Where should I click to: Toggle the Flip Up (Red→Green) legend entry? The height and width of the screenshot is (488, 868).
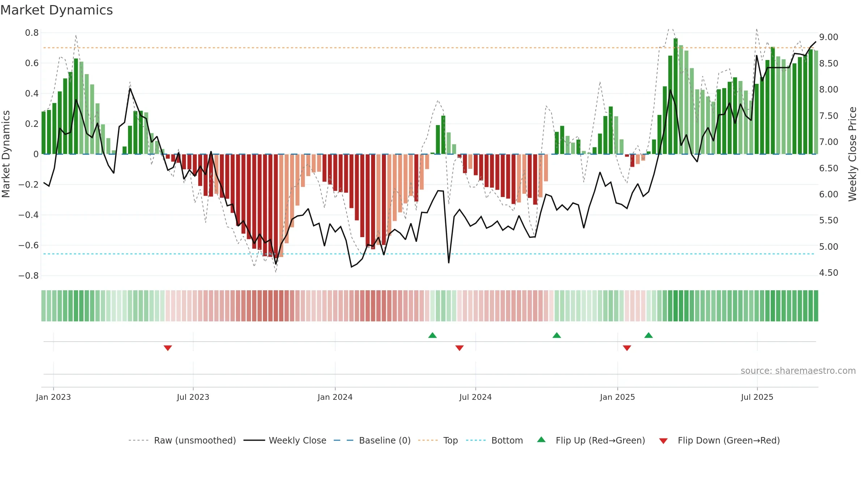[x=591, y=440]
